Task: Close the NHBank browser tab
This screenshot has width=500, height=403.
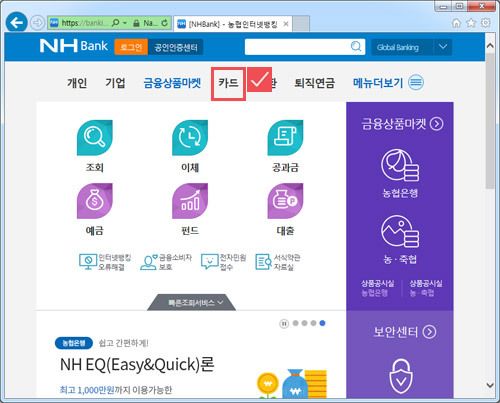Action: pos(286,24)
